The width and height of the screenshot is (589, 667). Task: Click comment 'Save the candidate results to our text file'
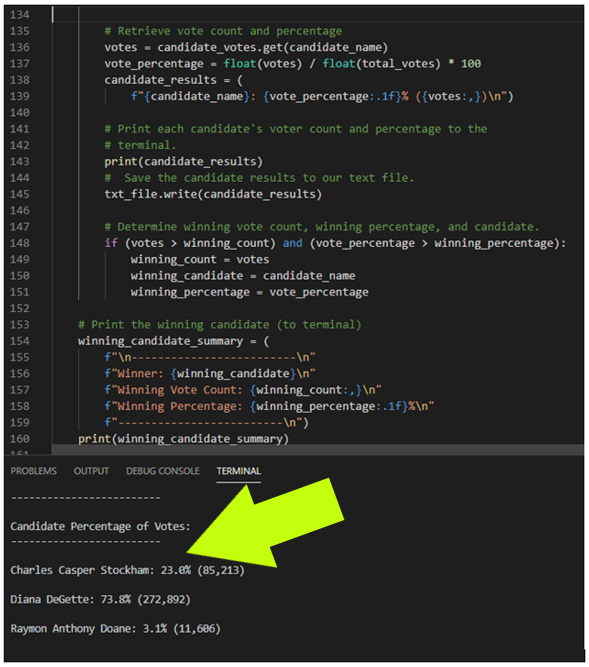tap(259, 178)
